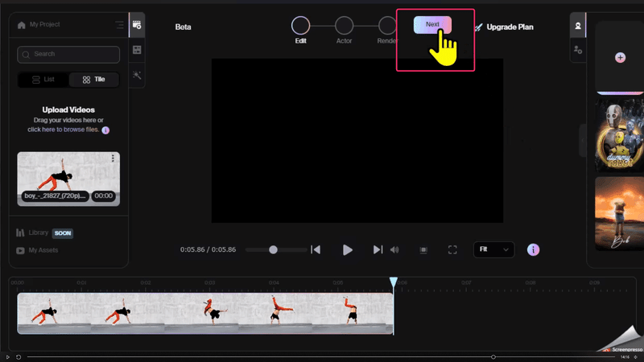Select the Dummy Robot character card
Image resolution: width=644 pixels, height=362 pixels.
pyautogui.click(x=619, y=135)
